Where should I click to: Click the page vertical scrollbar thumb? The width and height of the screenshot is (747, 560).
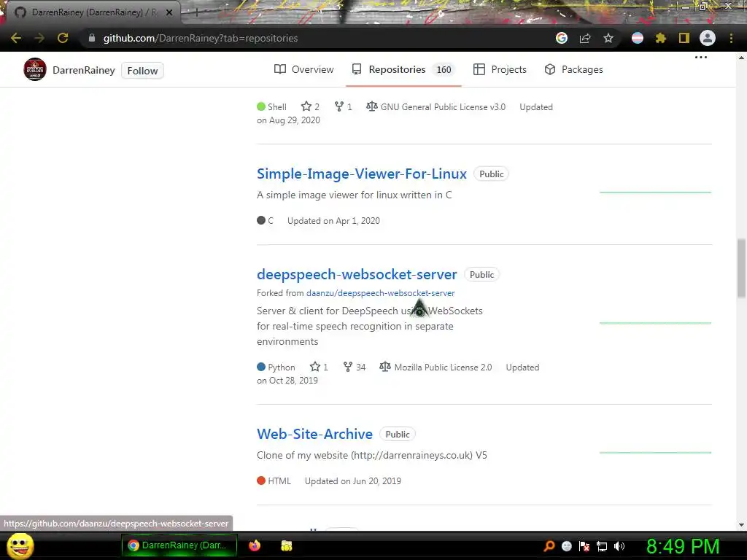[741, 268]
